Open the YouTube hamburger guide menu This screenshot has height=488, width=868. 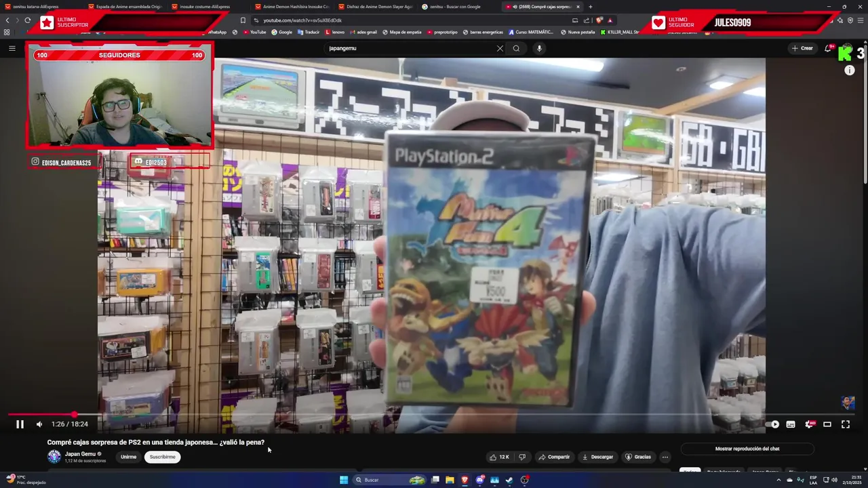coord(12,48)
